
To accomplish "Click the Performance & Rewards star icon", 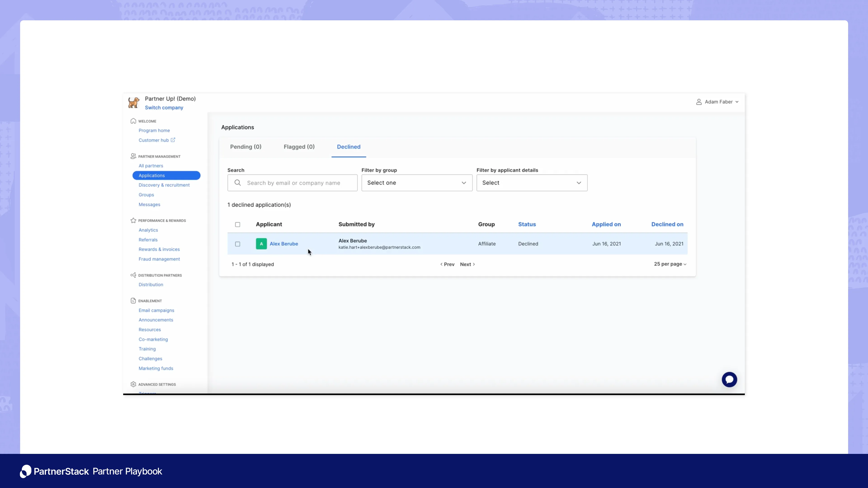I will coord(133,221).
